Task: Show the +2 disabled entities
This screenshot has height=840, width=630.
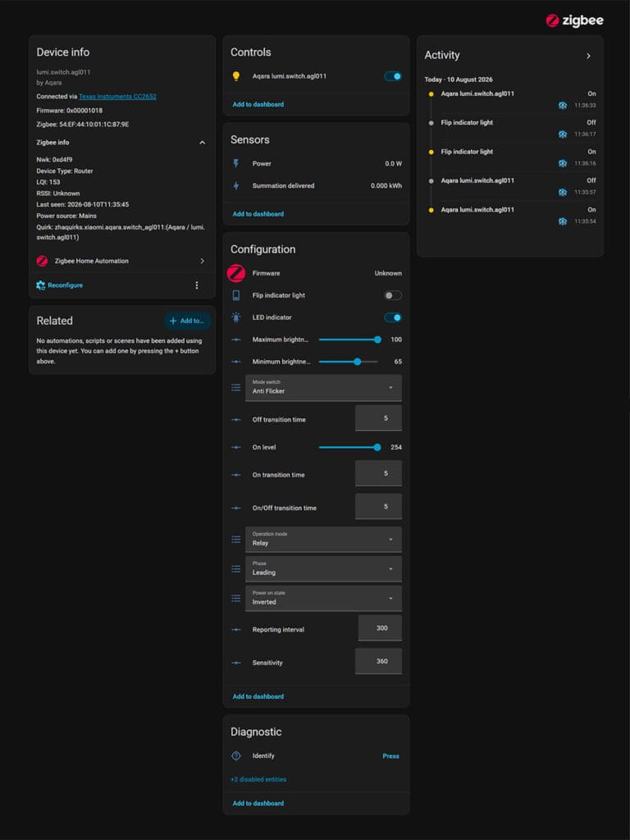Action: (x=258, y=779)
